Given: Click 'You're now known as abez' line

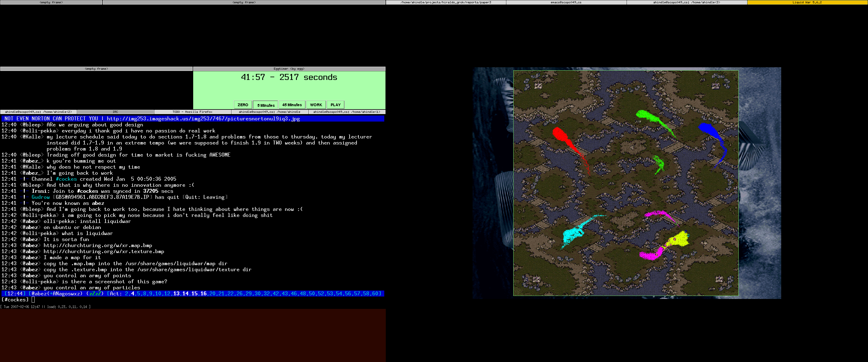Looking at the screenshot, I should (x=68, y=203).
